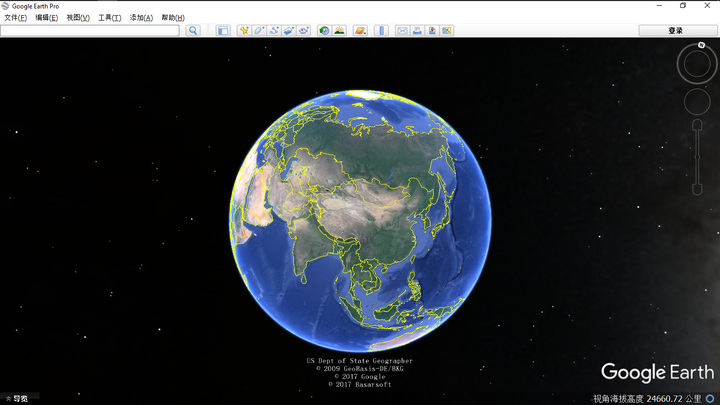
Task: Click the look-around compass ring
Action: pyautogui.click(x=697, y=64)
